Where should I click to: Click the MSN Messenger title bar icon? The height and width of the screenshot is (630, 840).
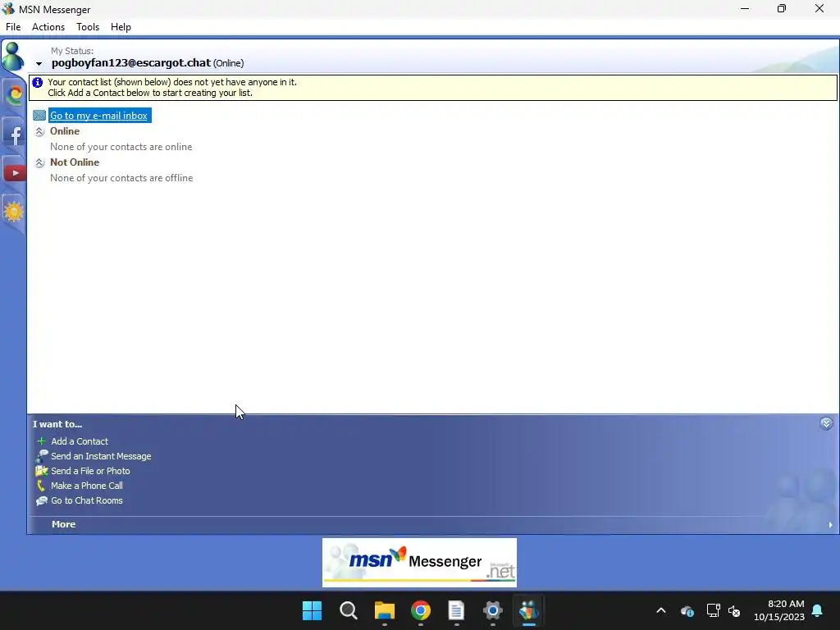8,9
